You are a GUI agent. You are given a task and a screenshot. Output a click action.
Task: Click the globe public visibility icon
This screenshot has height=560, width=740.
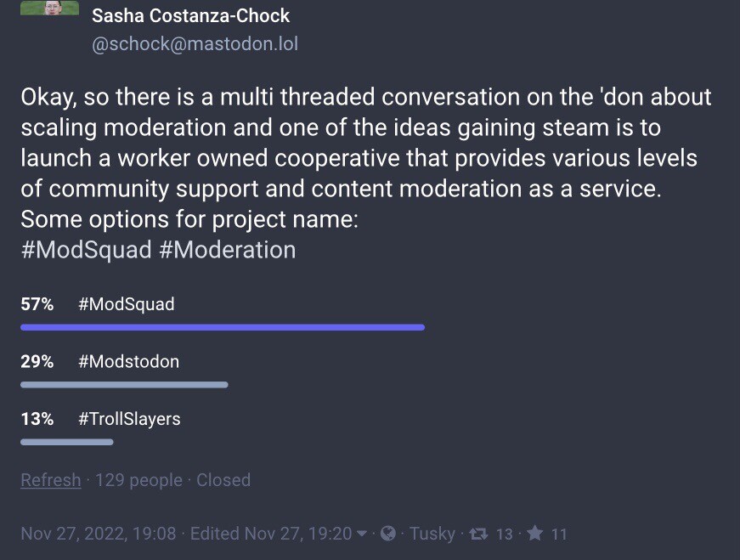point(388,534)
